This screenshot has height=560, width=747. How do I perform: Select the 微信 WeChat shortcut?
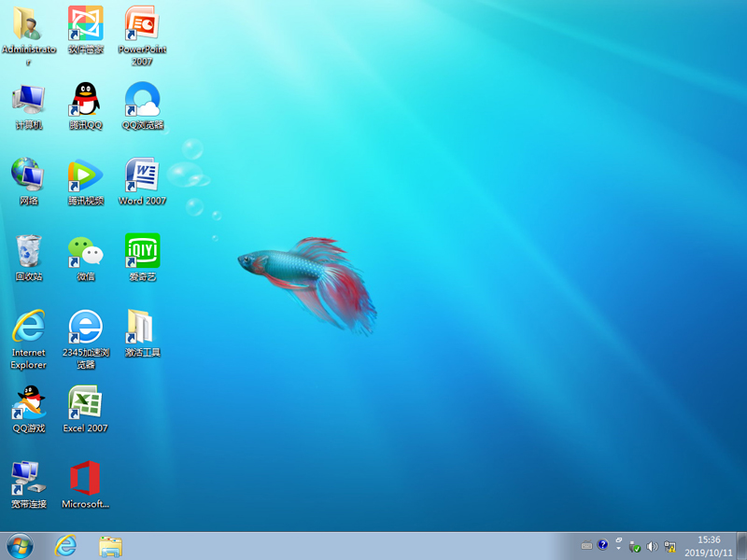[85, 251]
